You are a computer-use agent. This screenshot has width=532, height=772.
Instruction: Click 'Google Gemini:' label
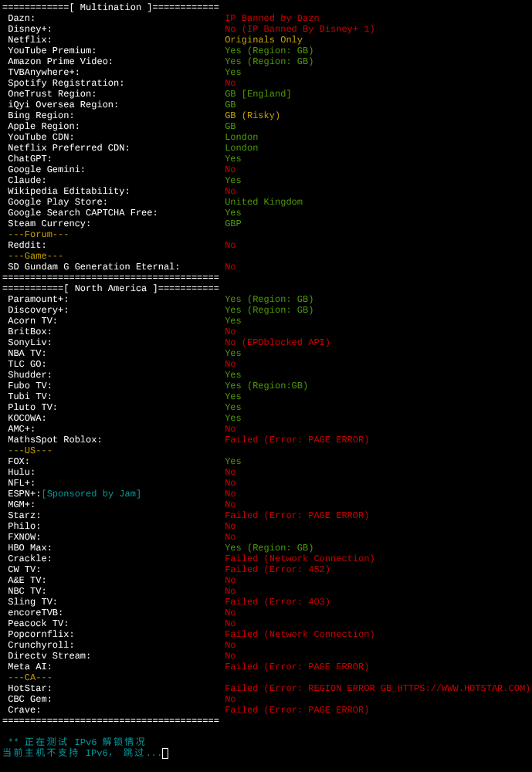[x=46, y=170]
